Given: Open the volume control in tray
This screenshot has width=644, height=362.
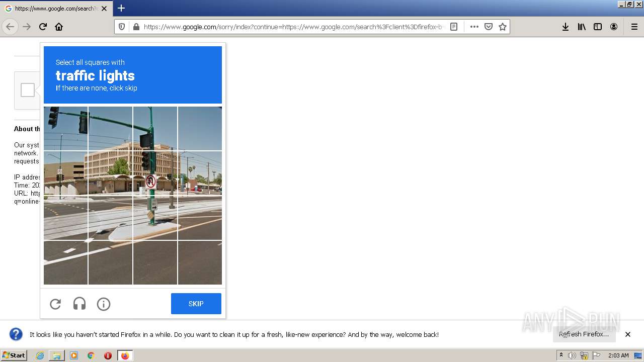Looking at the screenshot, I should (572, 355).
